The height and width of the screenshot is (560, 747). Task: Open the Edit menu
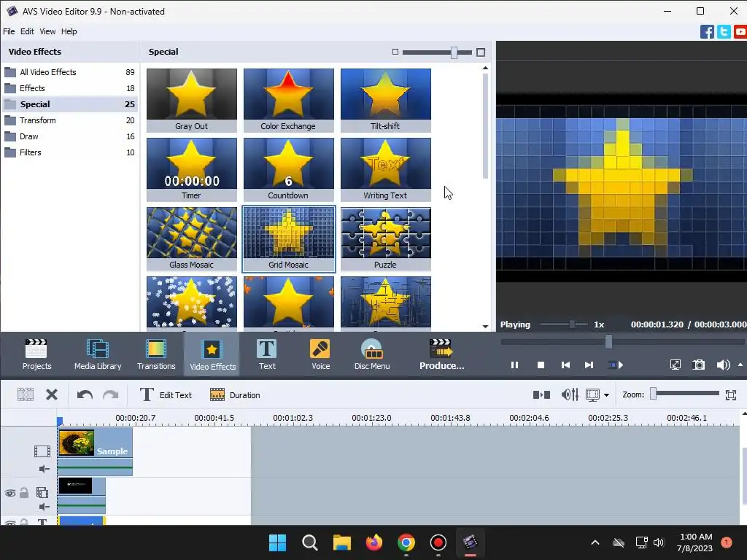pyautogui.click(x=27, y=31)
